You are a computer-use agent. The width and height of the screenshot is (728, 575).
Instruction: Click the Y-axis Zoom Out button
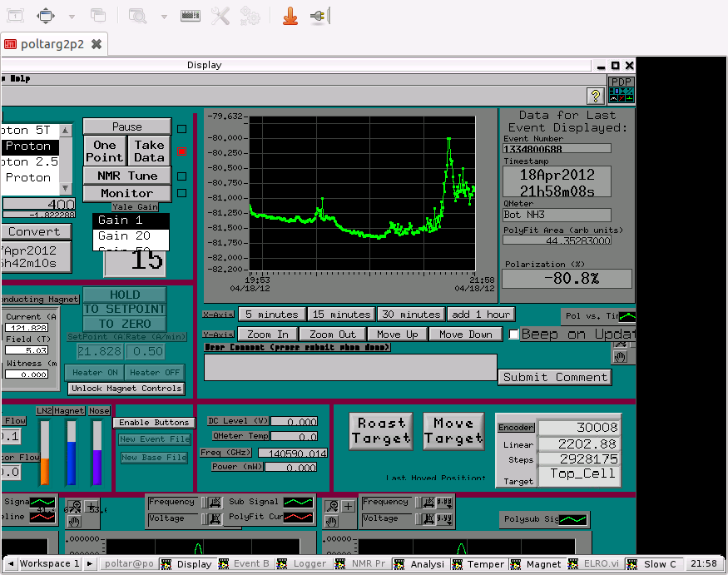coord(333,335)
